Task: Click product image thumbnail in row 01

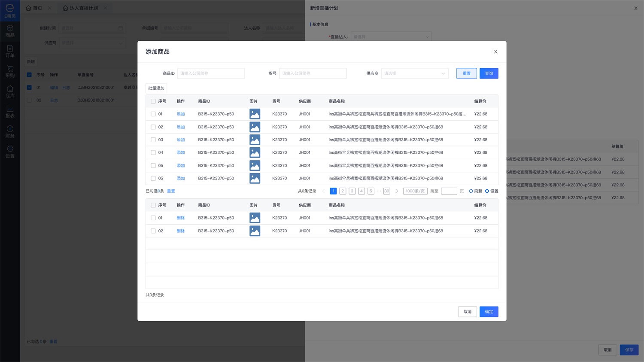Action: click(255, 114)
